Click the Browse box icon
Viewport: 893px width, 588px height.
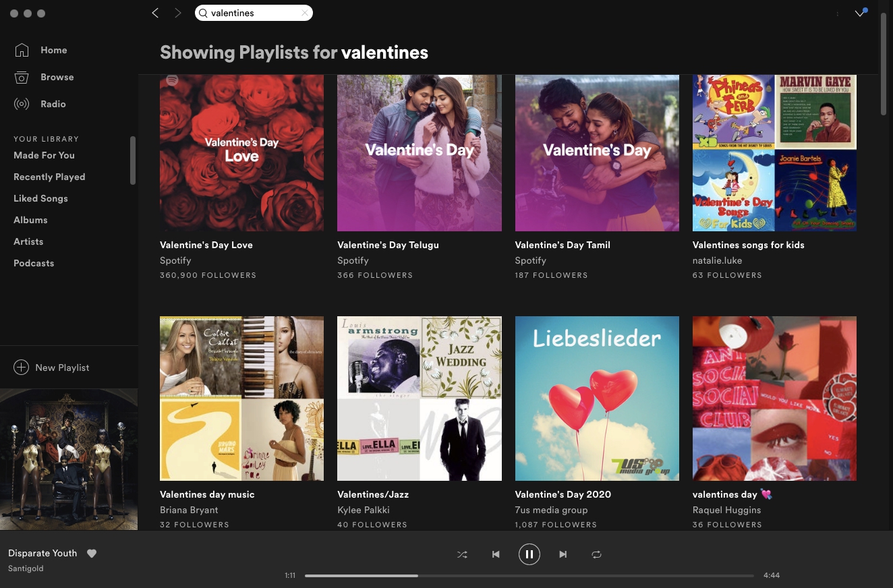22,77
